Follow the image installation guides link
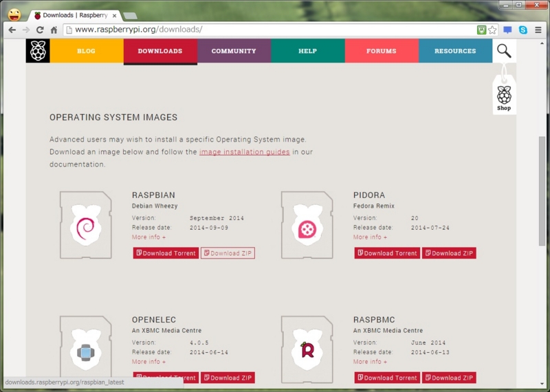550x392 pixels. coord(245,152)
